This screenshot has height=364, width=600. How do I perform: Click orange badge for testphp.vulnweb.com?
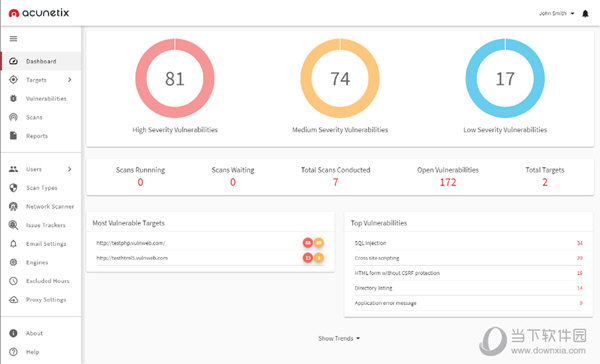click(x=319, y=243)
